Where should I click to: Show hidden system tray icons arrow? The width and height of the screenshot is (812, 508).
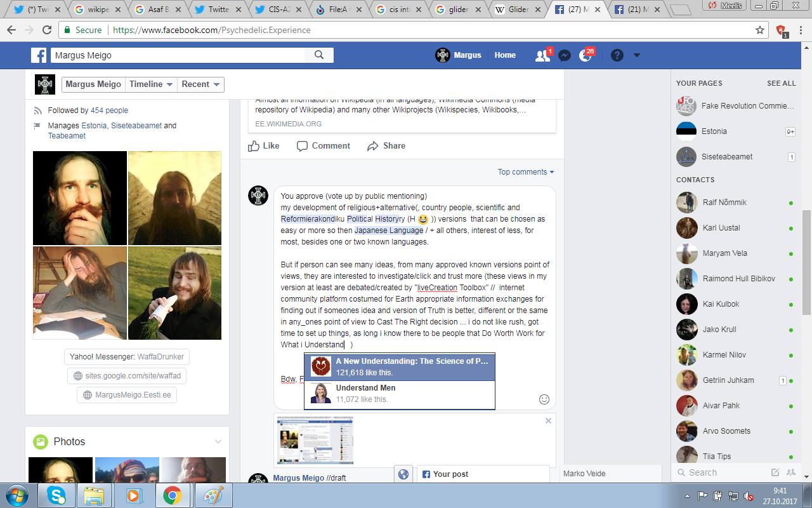[x=688, y=496]
